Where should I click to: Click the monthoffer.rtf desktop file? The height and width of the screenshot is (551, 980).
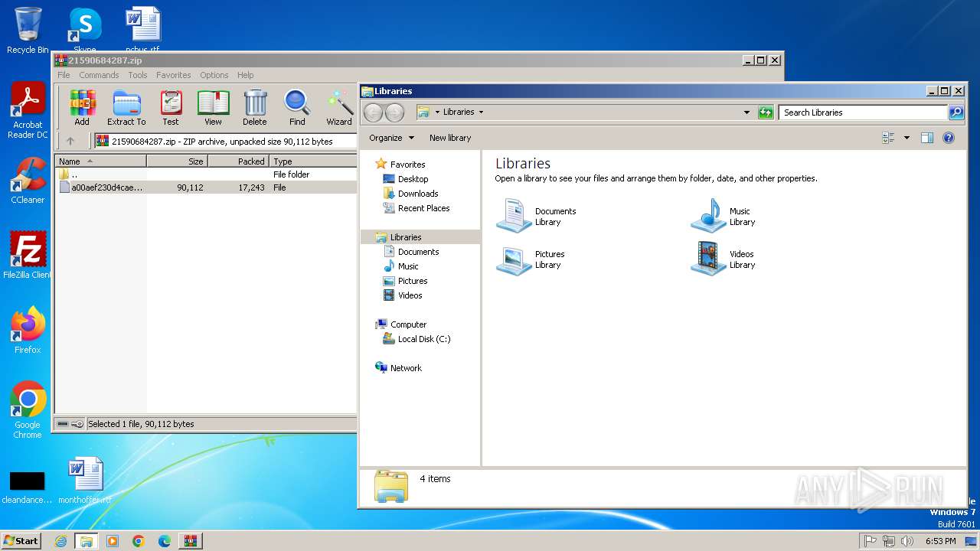click(85, 481)
